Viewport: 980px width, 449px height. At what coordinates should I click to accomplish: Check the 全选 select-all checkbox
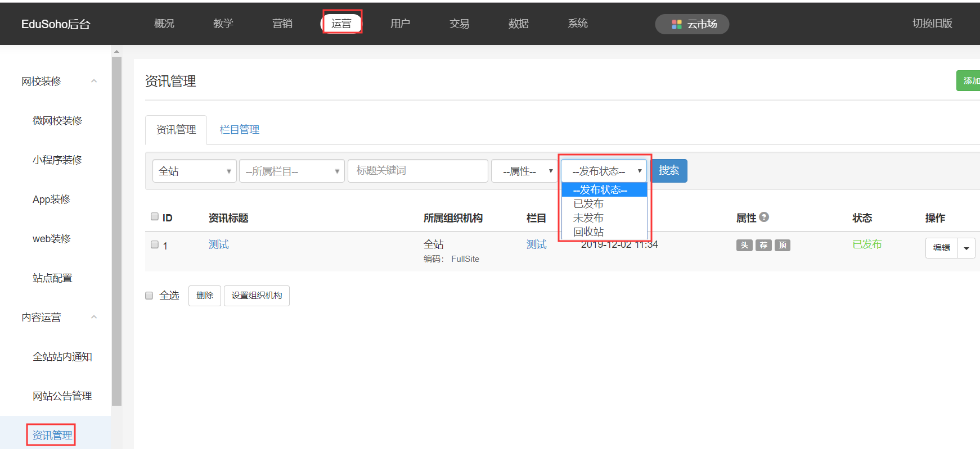149,296
